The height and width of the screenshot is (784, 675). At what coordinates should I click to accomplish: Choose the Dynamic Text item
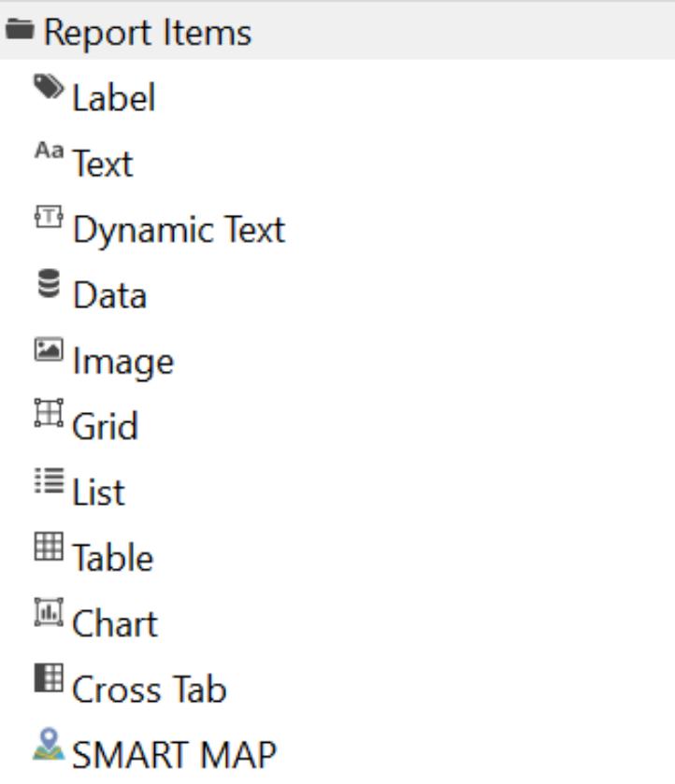tap(179, 230)
